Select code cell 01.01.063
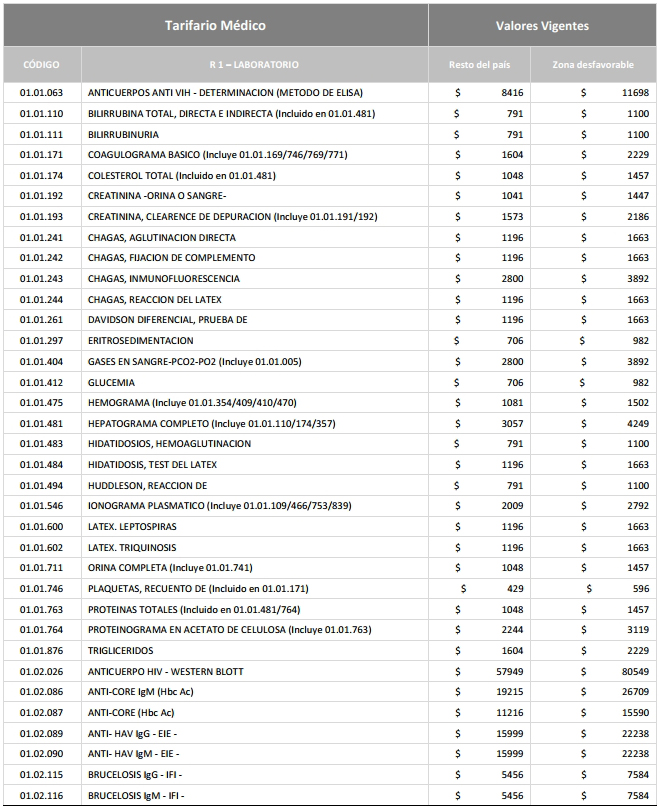This screenshot has height=809, width=660. click(41, 93)
